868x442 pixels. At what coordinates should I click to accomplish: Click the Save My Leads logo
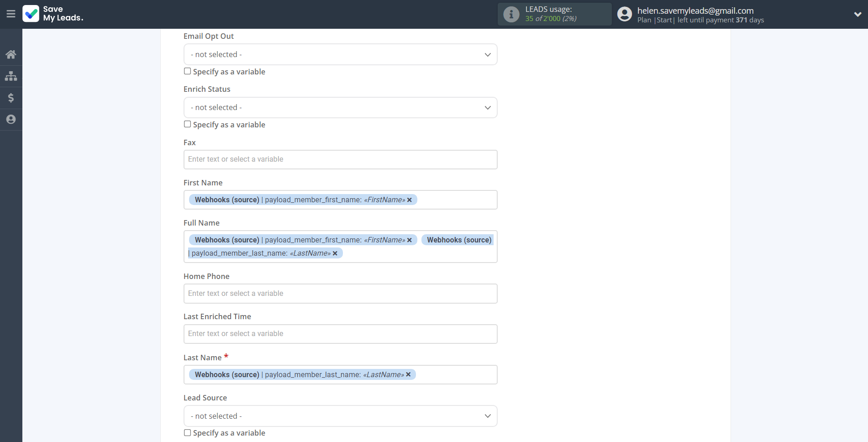[x=53, y=14]
